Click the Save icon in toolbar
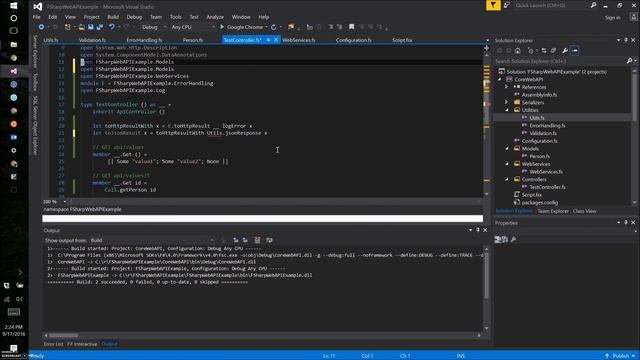Image resolution: width=640 pixels, height=360 pixels. point(91,27)
